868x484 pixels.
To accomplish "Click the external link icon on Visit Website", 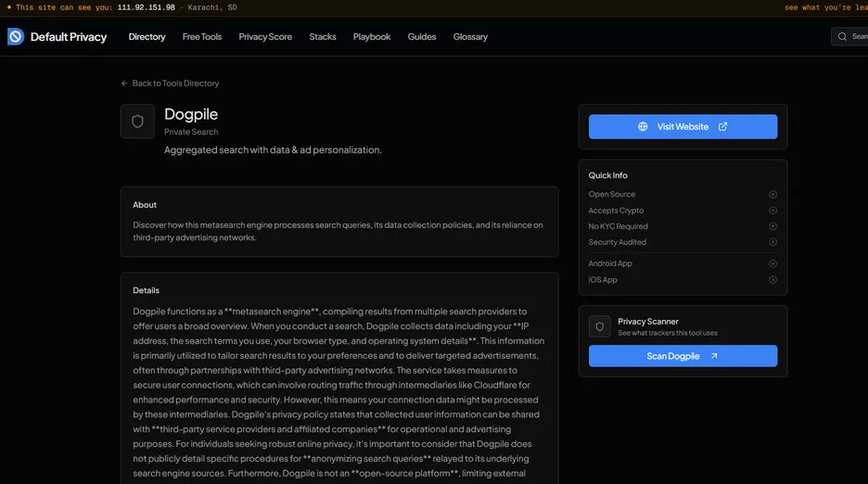I will point(723,127).
